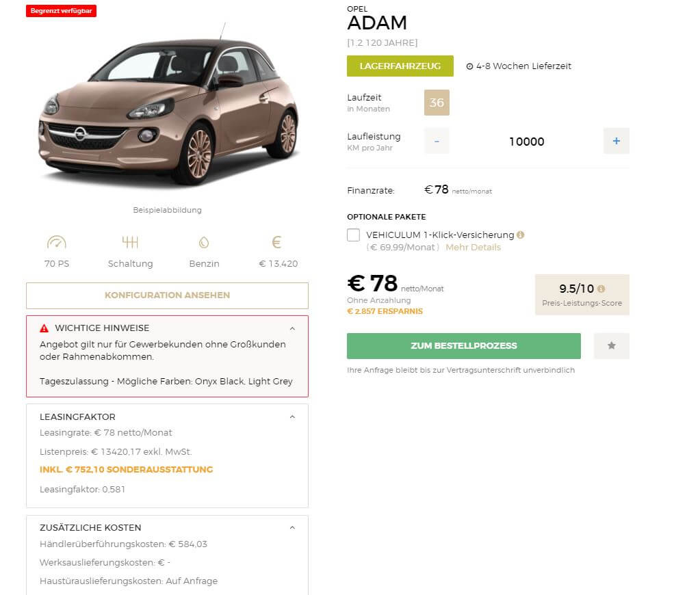This screenshot has width=700, height=595.
Task: Open the Konfiguration ansehen button
Action: coord(167,295)
